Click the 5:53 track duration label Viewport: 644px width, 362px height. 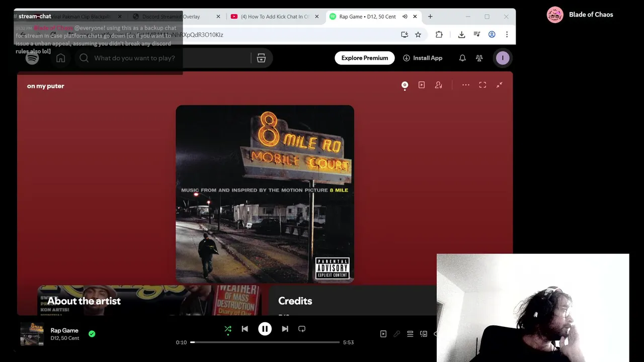348,342
